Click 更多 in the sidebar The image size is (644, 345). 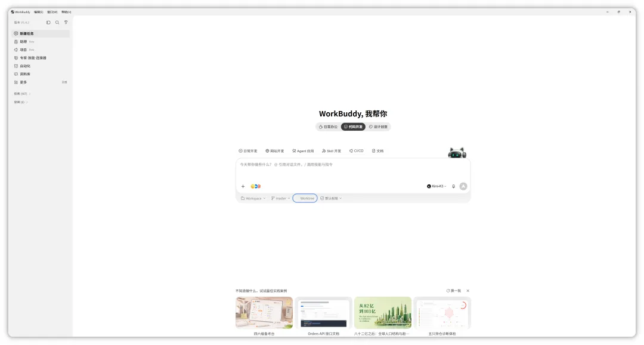(x=41, y=82)
